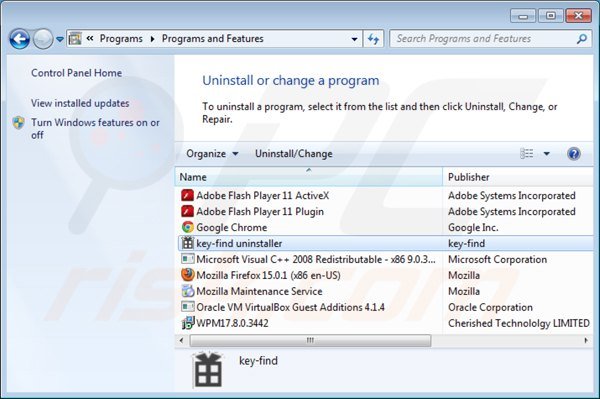The width and height of the screenshot is (600, 399).
Task: Open View installed updates link
Action: coord(80,103)
